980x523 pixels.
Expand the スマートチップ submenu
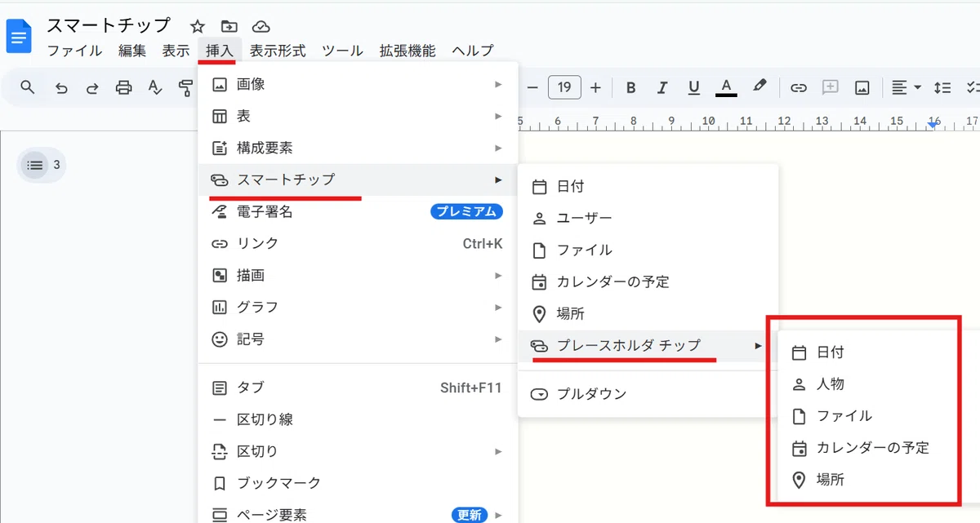(x=358, y=180)
